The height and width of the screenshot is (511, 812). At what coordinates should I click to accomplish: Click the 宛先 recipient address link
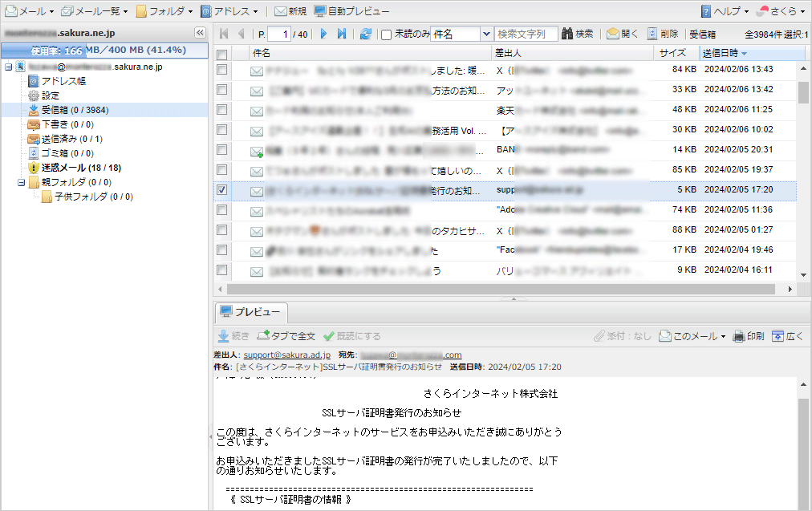click(411, 355)
